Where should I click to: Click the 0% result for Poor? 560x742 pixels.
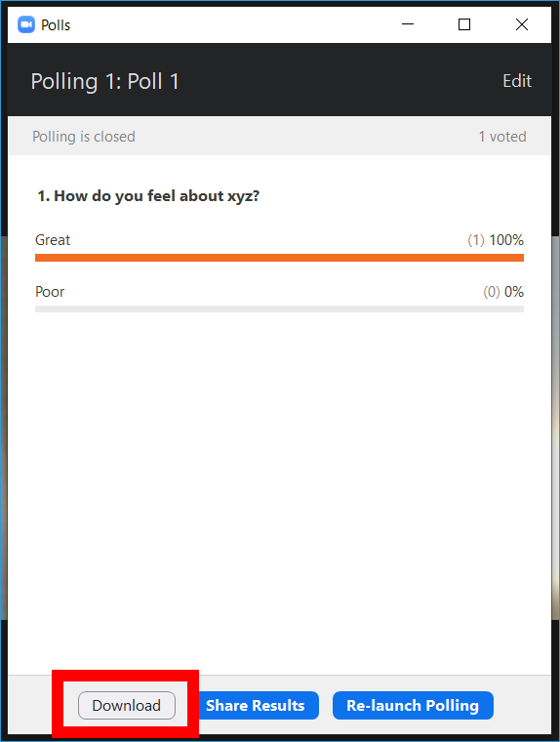(x=514, y=292)
